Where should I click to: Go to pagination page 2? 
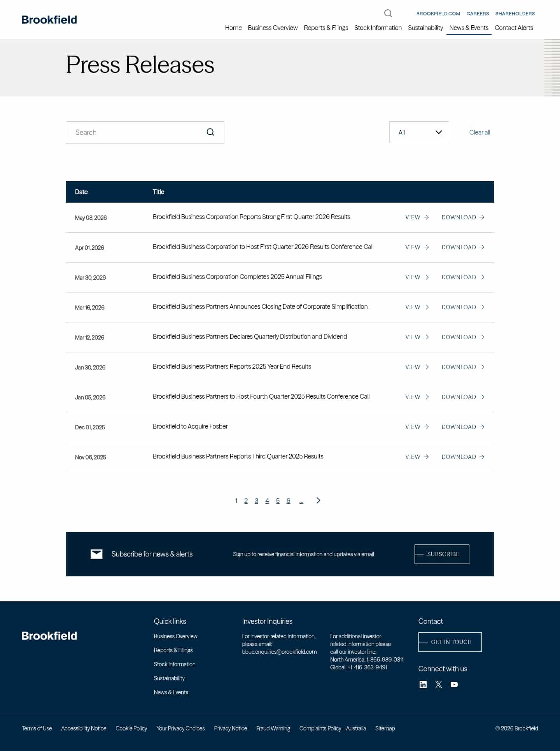(246, 501)
